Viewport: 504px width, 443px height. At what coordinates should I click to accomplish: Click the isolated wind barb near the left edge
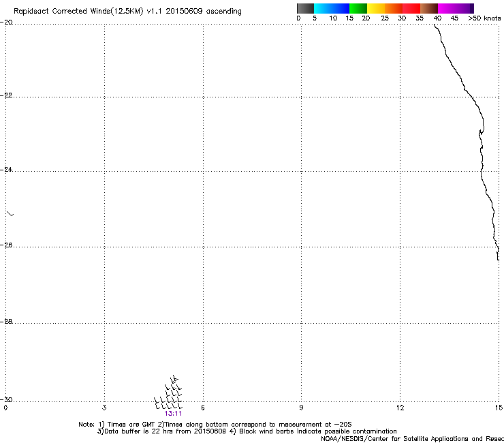(10, 213)
